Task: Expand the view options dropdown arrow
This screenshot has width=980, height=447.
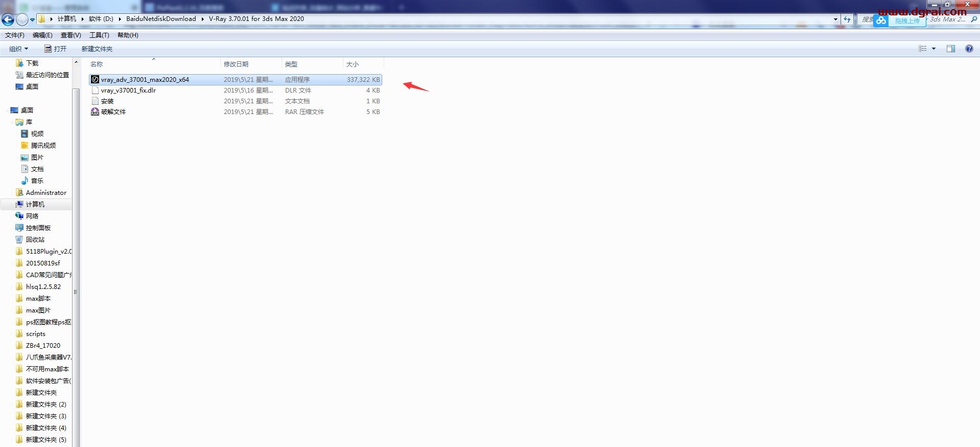Action: 934,49
